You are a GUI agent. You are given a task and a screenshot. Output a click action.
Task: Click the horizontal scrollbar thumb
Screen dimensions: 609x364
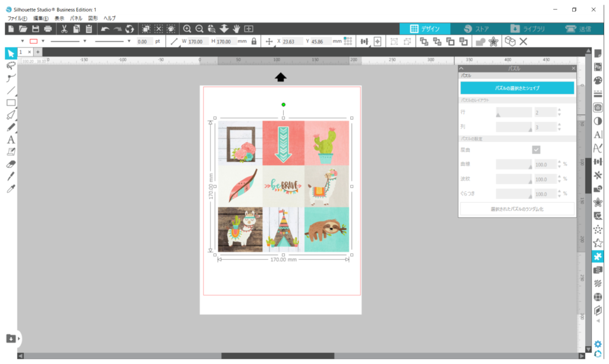(278, 356)
